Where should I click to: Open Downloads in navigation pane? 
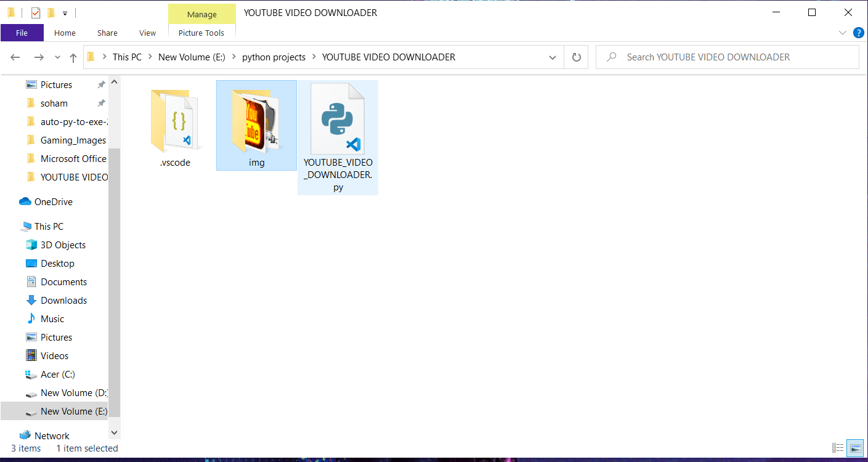[63, 301]
